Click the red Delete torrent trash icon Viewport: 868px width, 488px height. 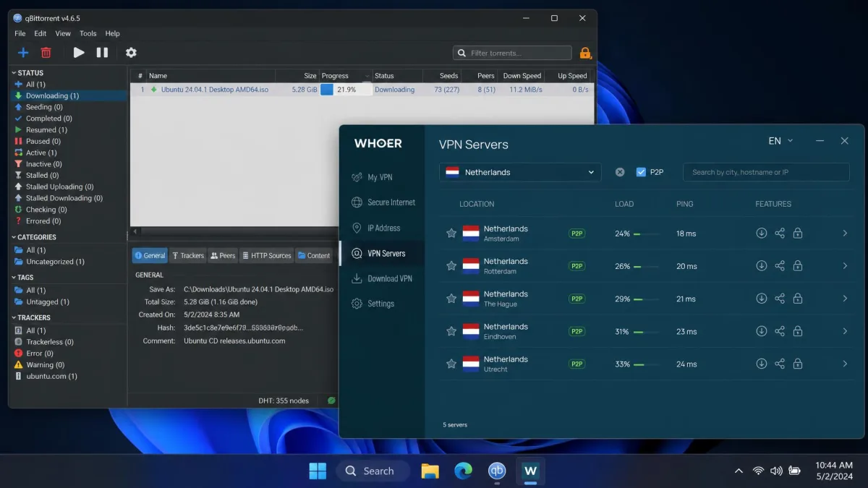[x=46, y=52]
